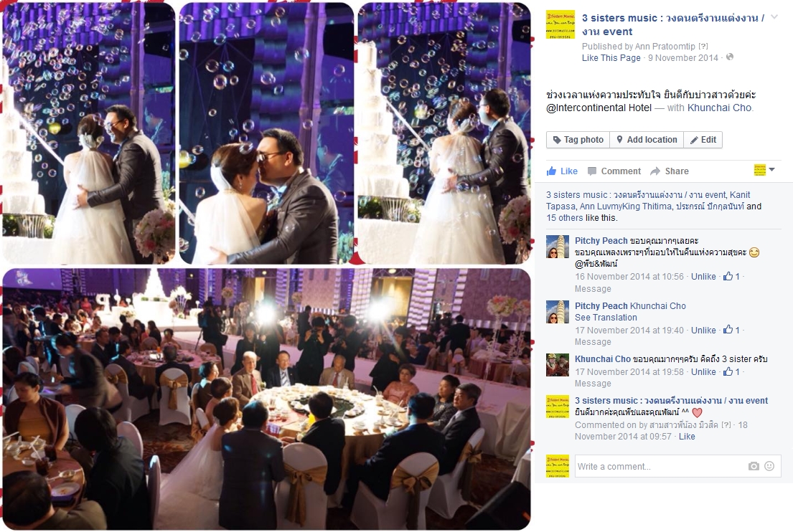Unlike Pitchy Peach's 19:40 comment
793x532 pixels.
coord(703,331)
